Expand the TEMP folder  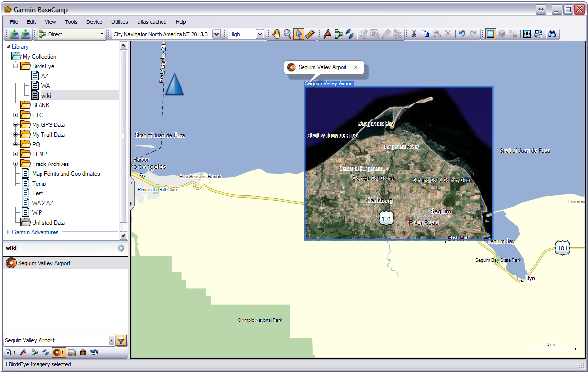[x=15, y=154]
